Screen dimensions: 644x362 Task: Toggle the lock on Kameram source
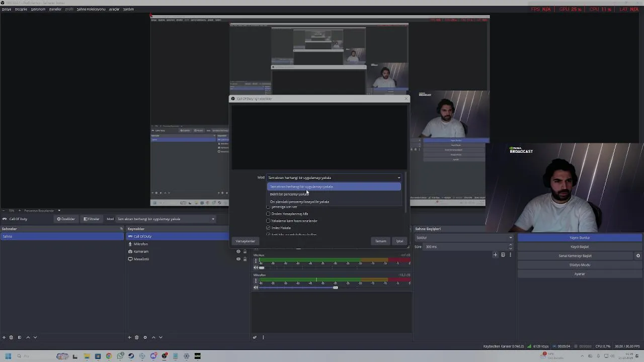coord(245,251)
